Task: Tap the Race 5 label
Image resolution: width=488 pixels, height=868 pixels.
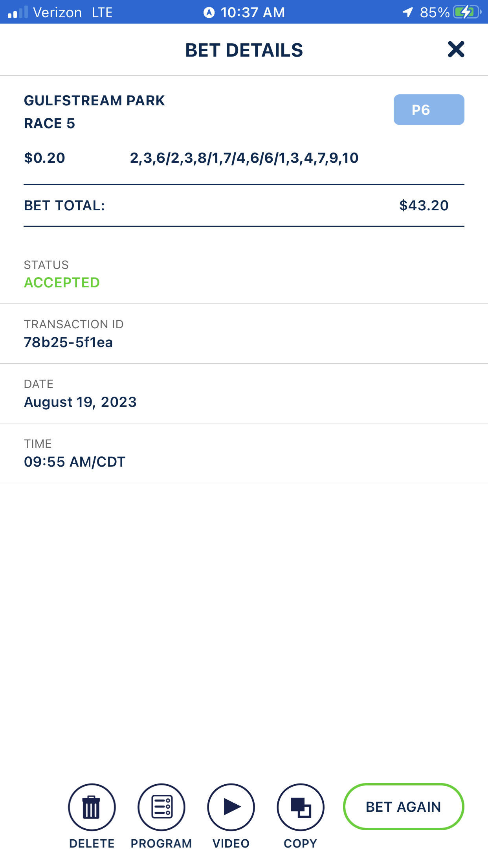Action: pos(50,123)
